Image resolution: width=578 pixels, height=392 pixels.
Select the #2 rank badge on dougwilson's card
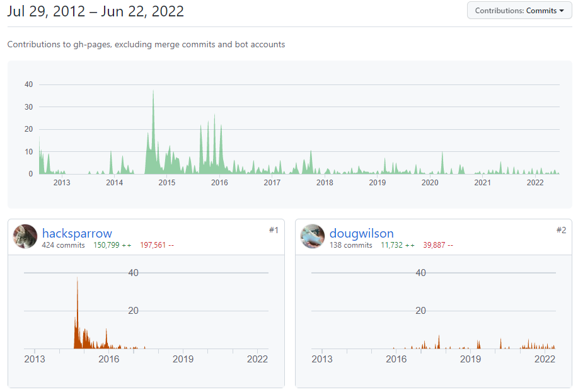point(561,230)
